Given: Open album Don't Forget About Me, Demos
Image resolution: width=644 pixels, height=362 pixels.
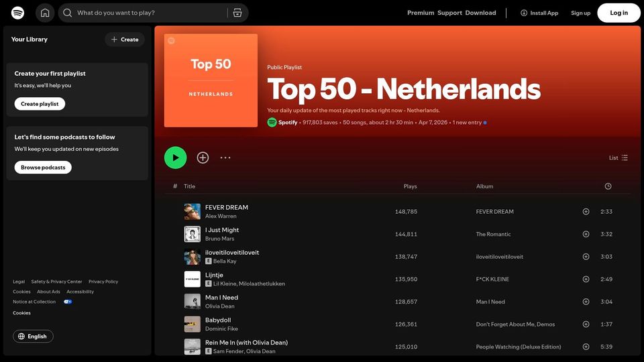Looking at the screenshot, I should pos(515,324).
